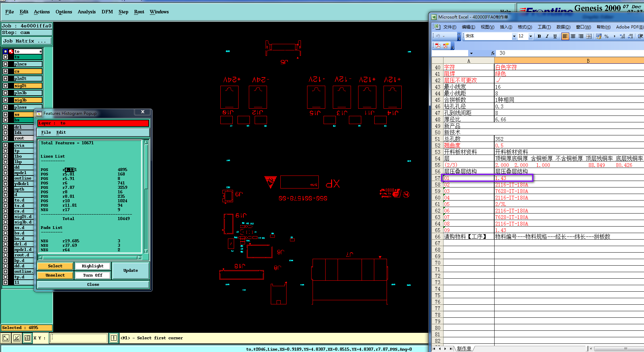Apply Comma style in Excel toolbar

[x=615, y=36]
